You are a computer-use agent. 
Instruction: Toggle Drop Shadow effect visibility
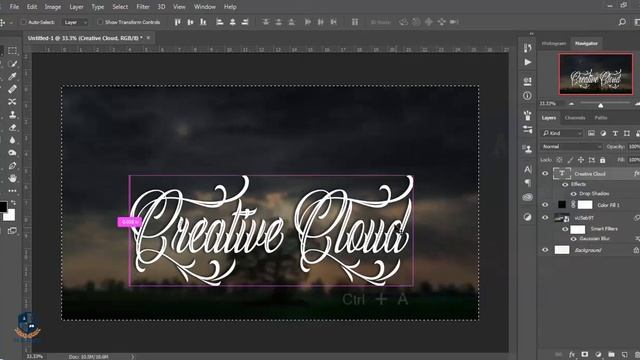click(x=573, y=194)
